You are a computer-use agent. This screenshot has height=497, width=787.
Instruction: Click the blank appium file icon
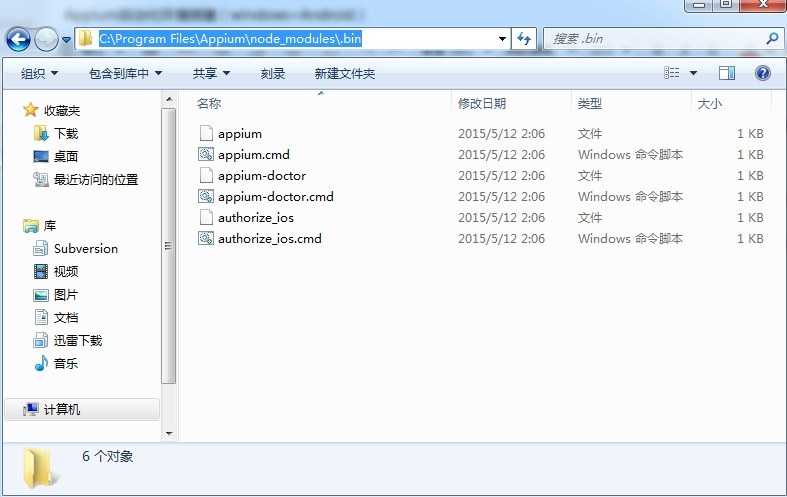point(206,133)
